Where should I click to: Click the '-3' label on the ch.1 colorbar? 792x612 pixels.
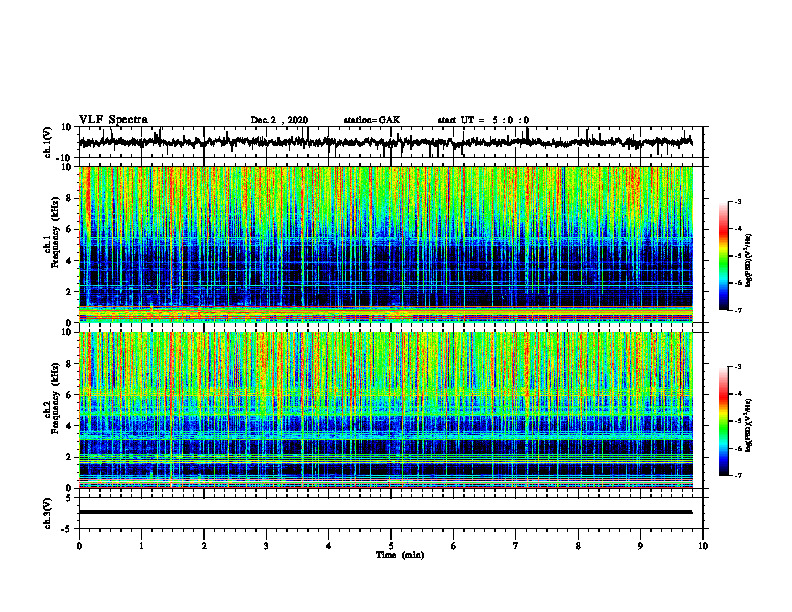click(x=737, y=201)
